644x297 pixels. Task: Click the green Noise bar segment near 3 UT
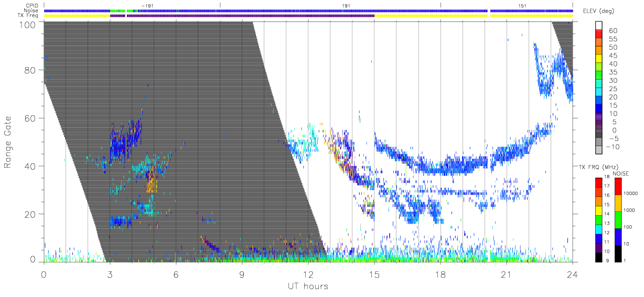118,10
